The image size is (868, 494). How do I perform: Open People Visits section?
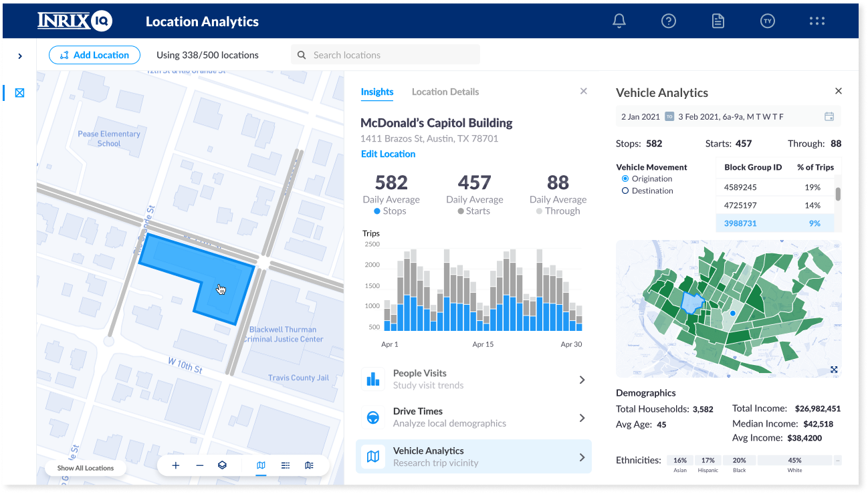pos(474,379)
